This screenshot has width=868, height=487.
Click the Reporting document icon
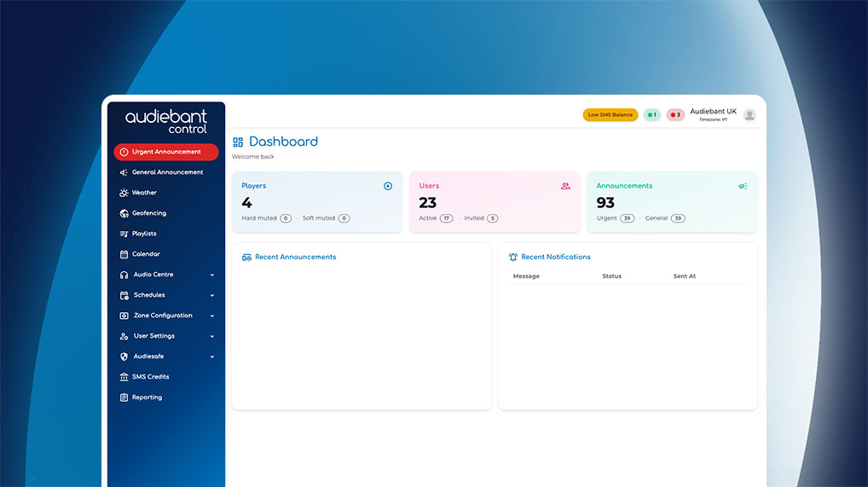click(x=124, y=397)
